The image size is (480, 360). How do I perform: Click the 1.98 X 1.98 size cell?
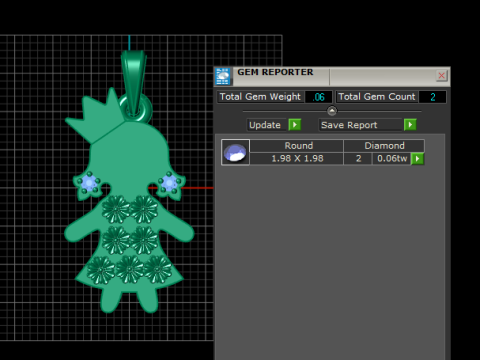[297, 158]
